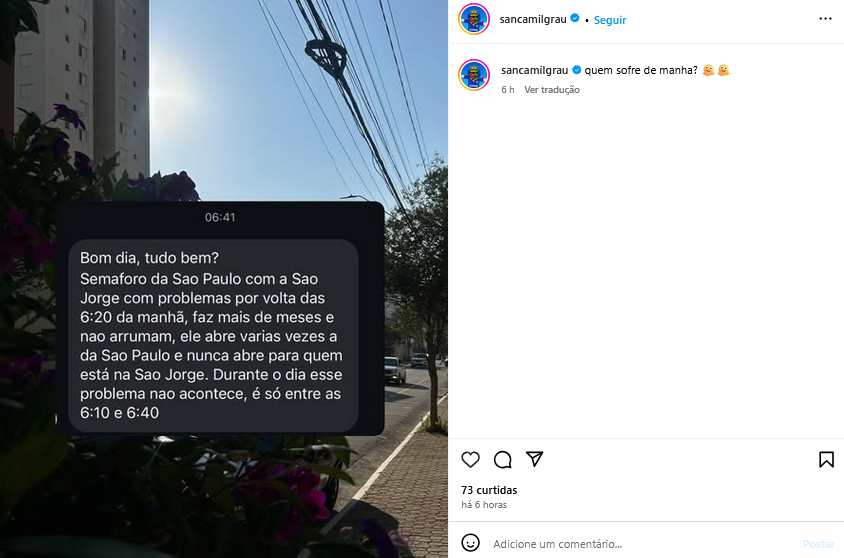Click the sancamilgrau username in header
844x558 pixels.
pos(533,19)
